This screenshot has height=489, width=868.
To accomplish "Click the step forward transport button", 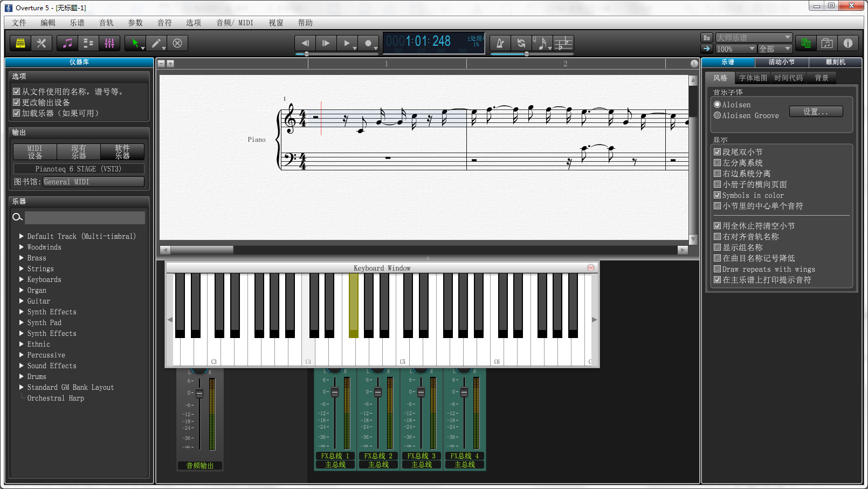I will 326,43.
